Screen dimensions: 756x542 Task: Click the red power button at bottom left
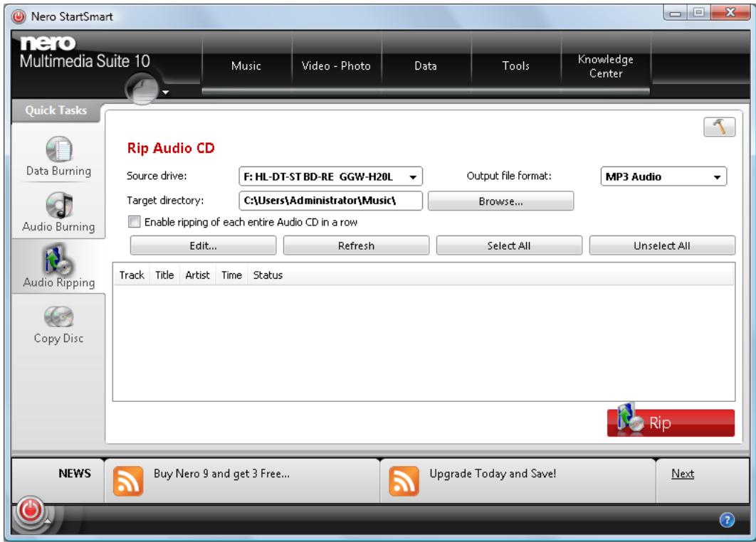(31, 509)
